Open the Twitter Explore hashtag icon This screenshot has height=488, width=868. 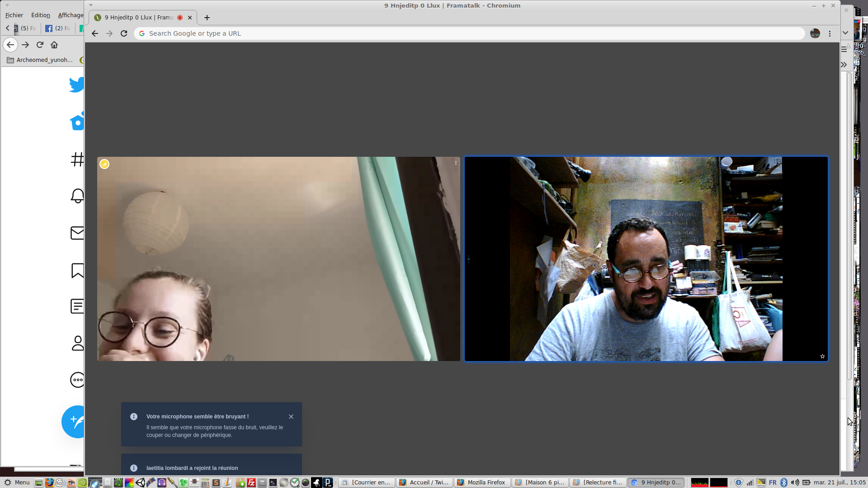point(77,159)
